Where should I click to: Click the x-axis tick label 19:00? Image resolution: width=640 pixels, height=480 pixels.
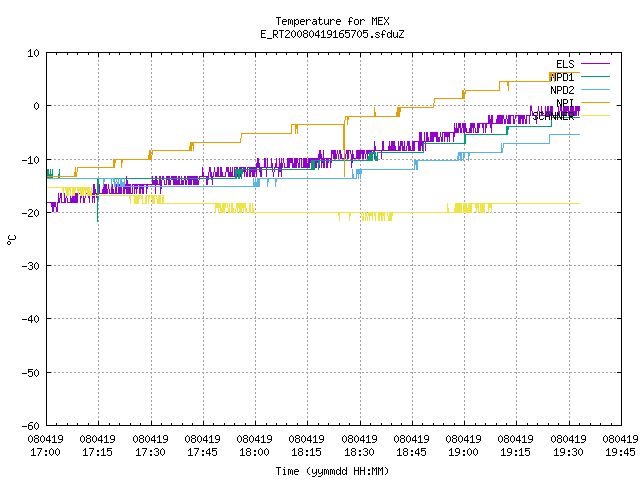(x=463, y=452)
